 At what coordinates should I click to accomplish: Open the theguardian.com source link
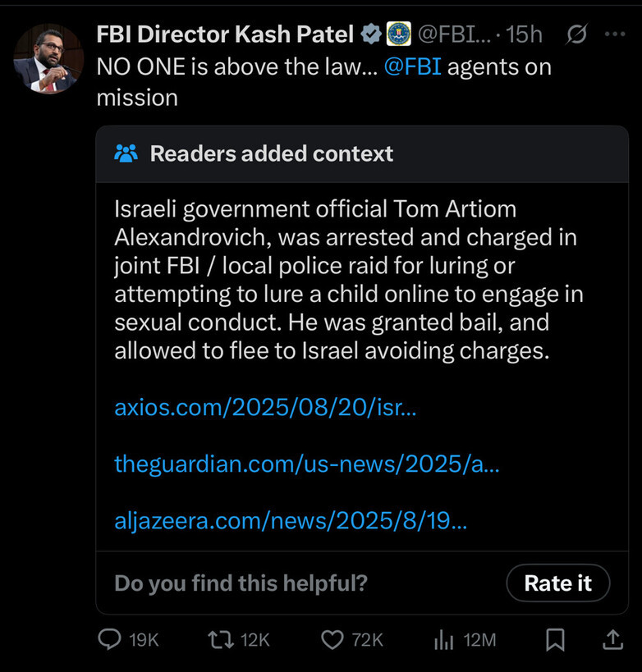307,464
